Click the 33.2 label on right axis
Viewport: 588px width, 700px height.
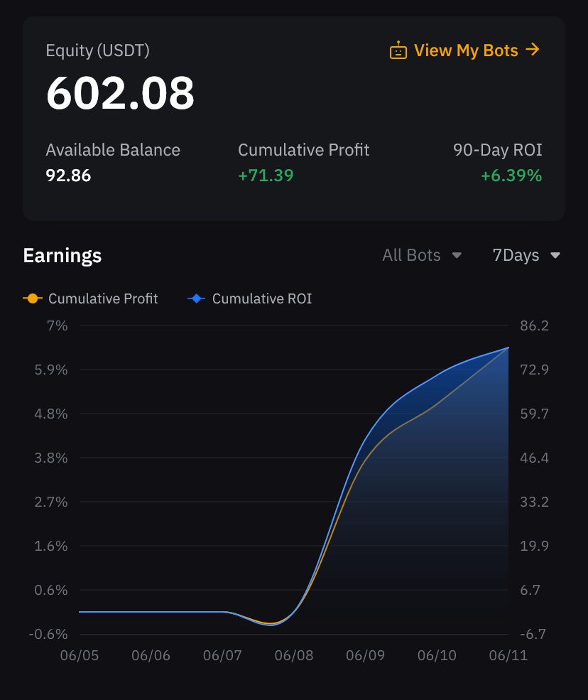(534, 502)
